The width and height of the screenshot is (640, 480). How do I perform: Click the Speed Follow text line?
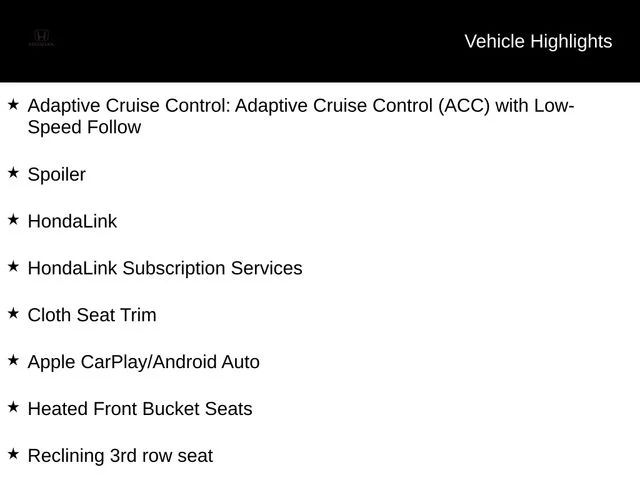click(84, 127)
